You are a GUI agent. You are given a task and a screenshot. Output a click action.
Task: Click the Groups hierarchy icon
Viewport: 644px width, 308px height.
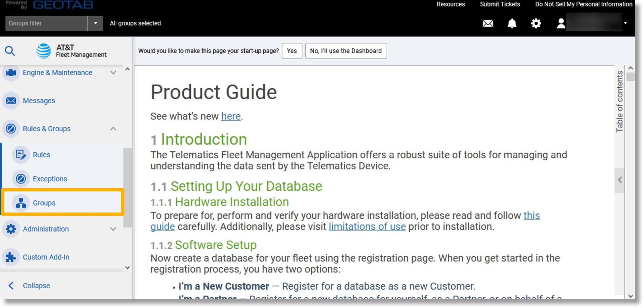21,203
